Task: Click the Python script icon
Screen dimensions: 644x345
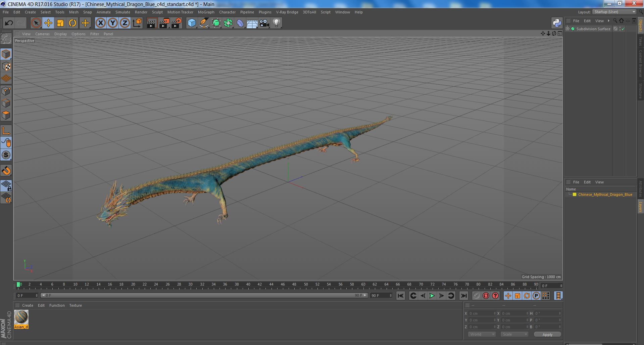Action: pyautogui.click(x=557, y=23)
